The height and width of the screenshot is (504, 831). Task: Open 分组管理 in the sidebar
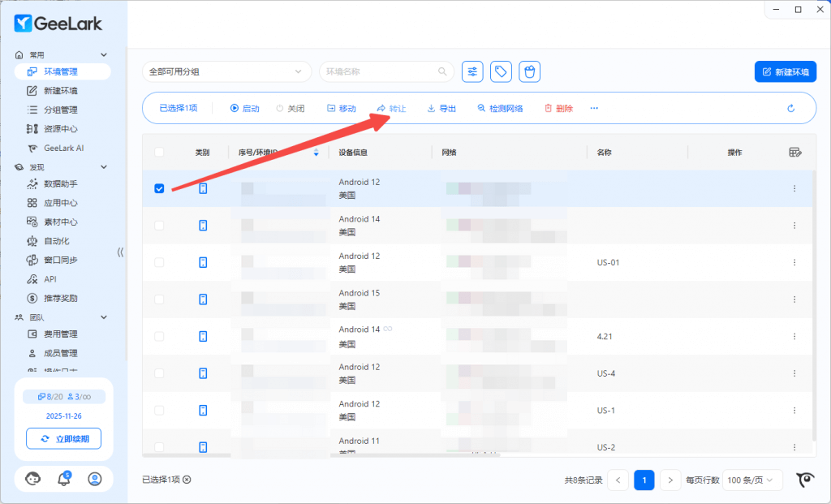pyautogui.click(x=61, y=110)
